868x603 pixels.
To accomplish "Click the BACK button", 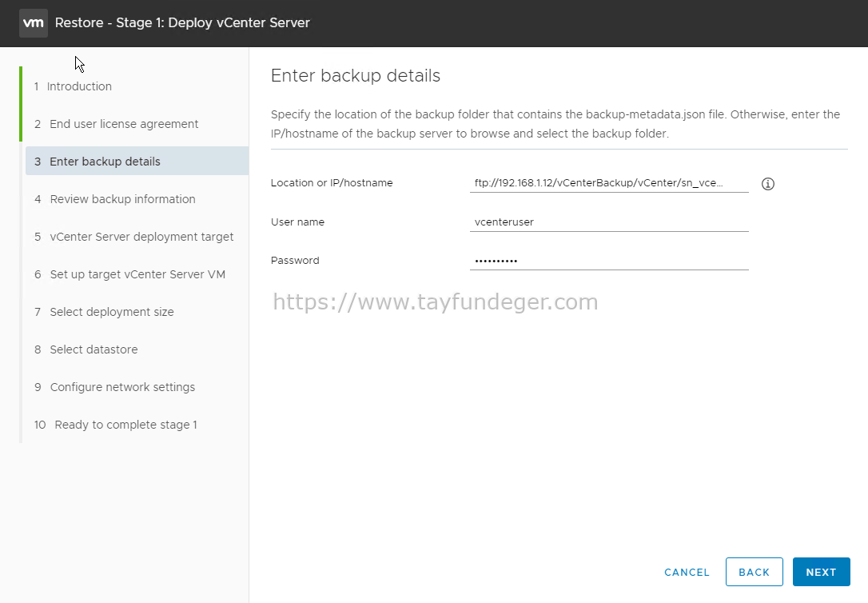I will click(x=754, y=572).
